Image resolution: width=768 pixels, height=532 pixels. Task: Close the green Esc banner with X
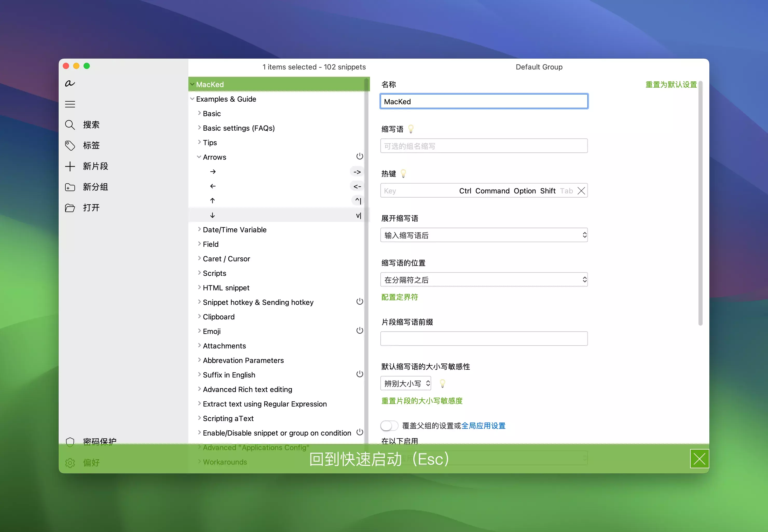[x=699, y=459]
